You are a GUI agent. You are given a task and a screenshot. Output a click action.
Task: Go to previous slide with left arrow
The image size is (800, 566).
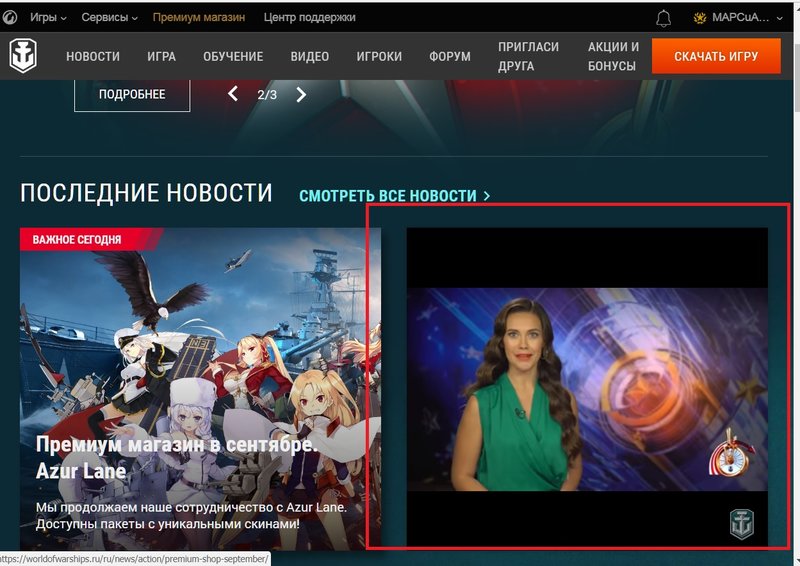(x=233, y=94)
